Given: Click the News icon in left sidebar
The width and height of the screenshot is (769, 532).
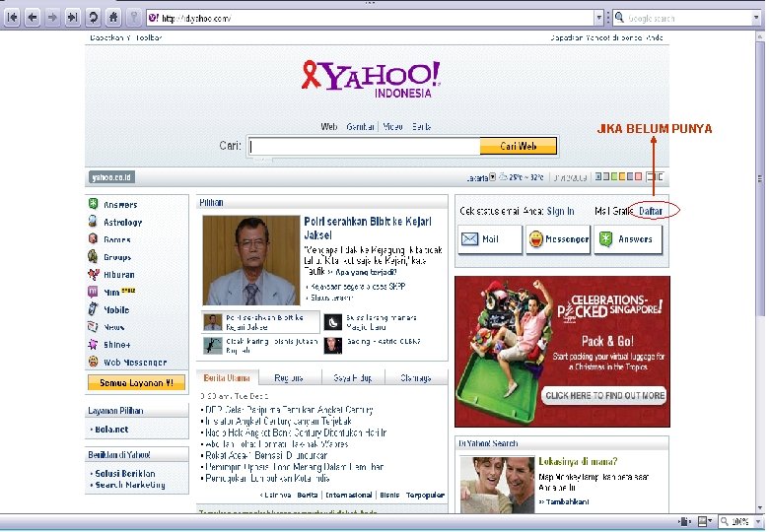Looking at the screenshot, I should point(93,327).
